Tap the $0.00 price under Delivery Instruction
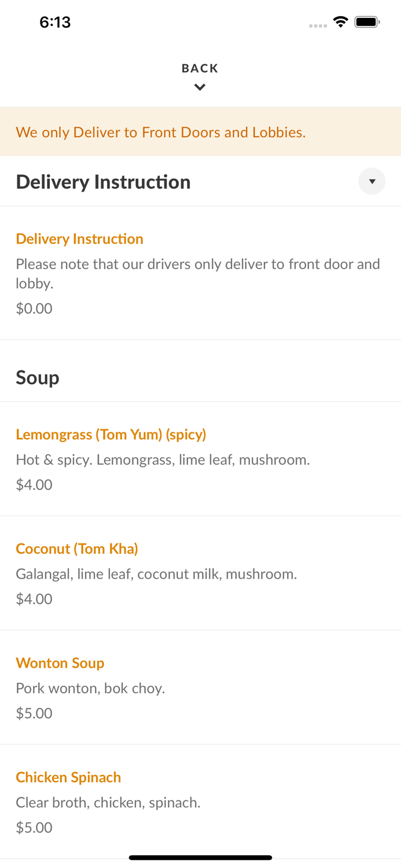The height and width of the screenshot is (868, 401). (x=34, y=308)
